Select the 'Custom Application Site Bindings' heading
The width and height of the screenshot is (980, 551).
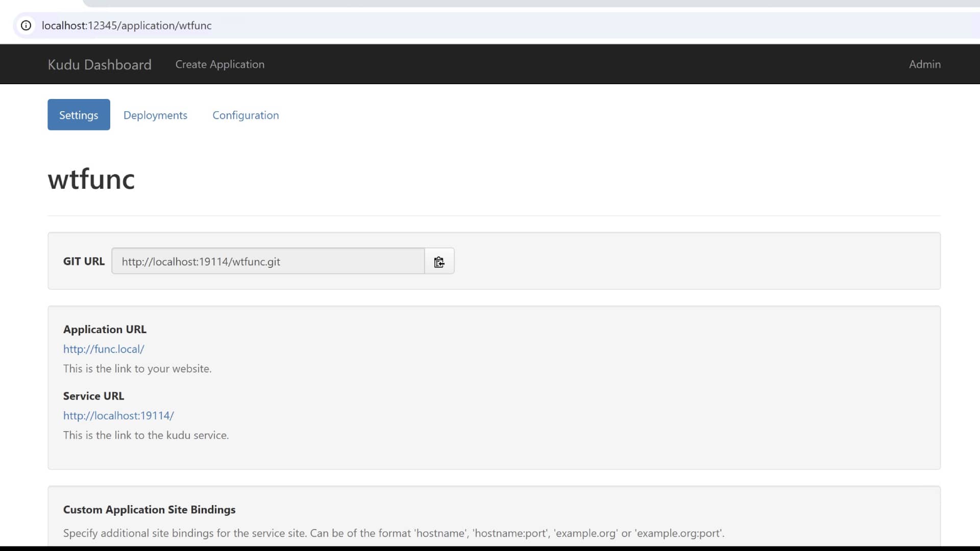[x=149, y=510]
